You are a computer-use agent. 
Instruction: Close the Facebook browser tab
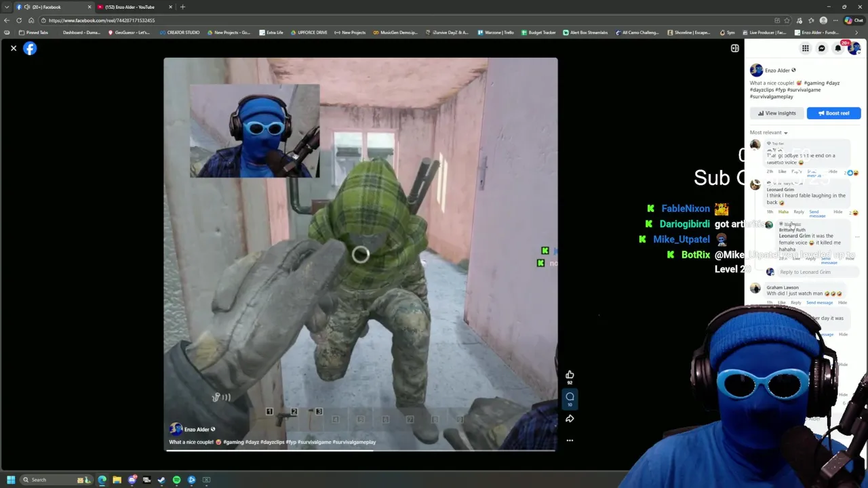pyautogui.click(x=89, y=7)
